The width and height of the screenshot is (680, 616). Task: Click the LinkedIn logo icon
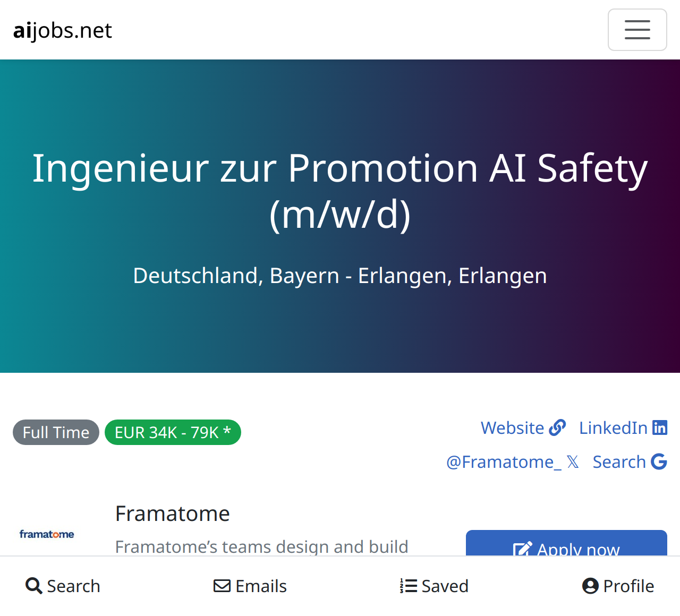[x=660, y=427]
